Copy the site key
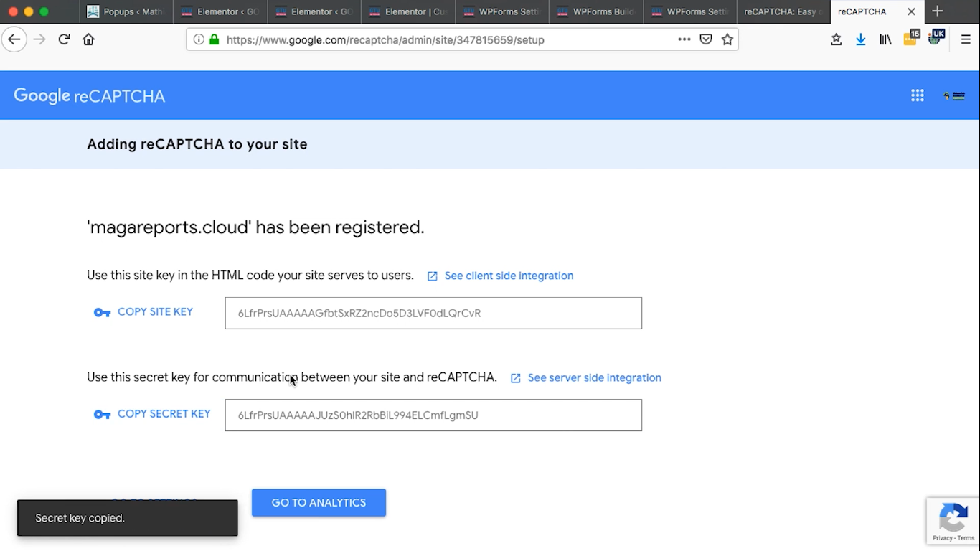 pos(155,312)
